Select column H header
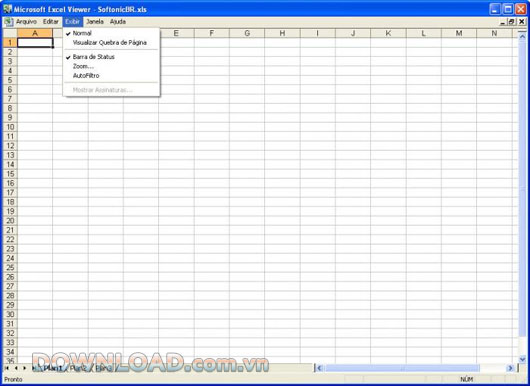 tap(282, 33)
